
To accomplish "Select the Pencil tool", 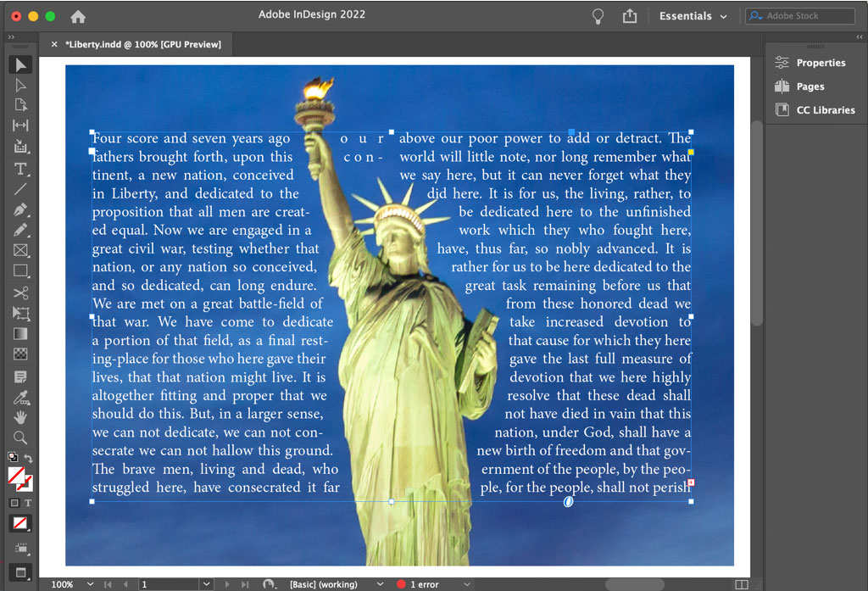I will pos(20,230).
